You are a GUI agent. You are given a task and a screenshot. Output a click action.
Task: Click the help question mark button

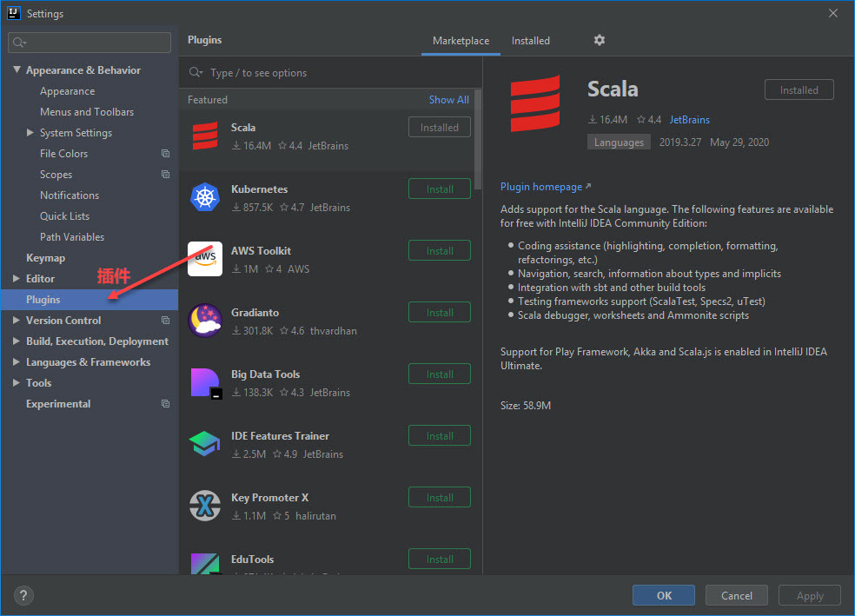pos(23,595)
